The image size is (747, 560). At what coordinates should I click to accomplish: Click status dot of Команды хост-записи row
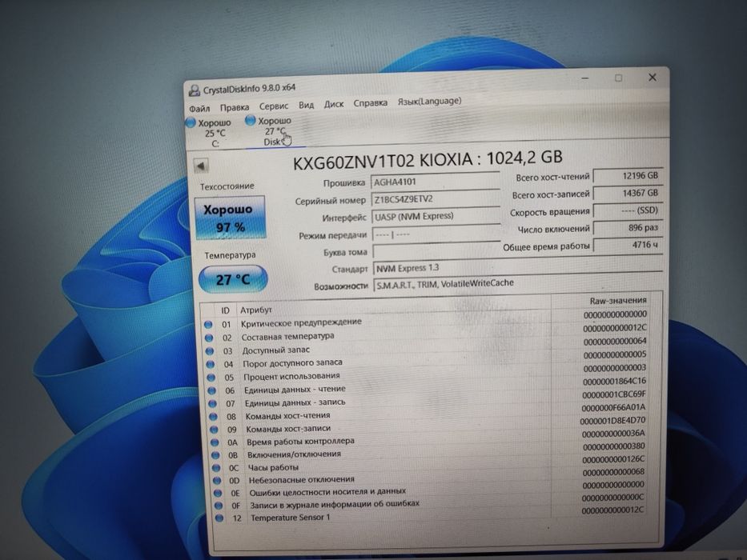(214, 430)
